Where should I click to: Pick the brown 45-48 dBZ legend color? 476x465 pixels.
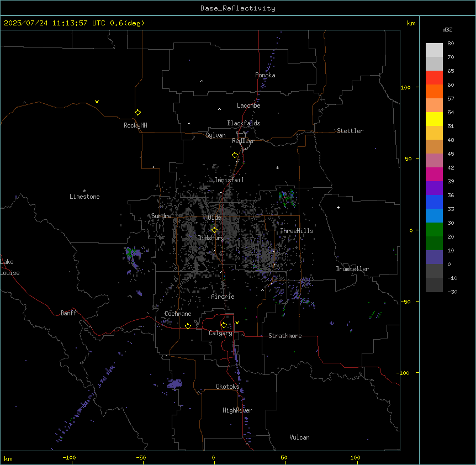point(434,146)
